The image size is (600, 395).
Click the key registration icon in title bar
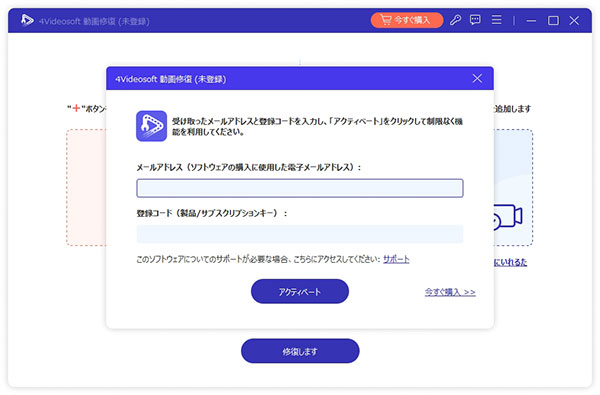(x=455, y=20)
